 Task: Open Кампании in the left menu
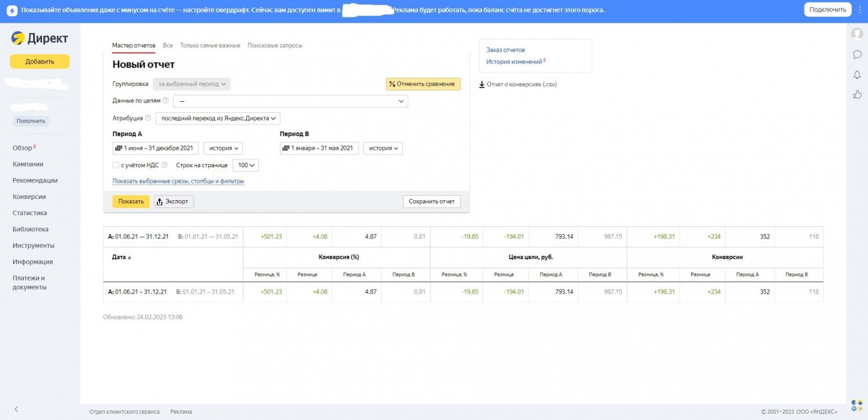click(28, 165)
